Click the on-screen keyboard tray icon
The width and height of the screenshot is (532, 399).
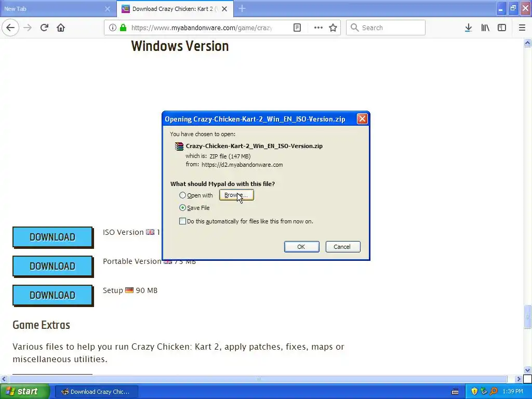pos(455,392)
